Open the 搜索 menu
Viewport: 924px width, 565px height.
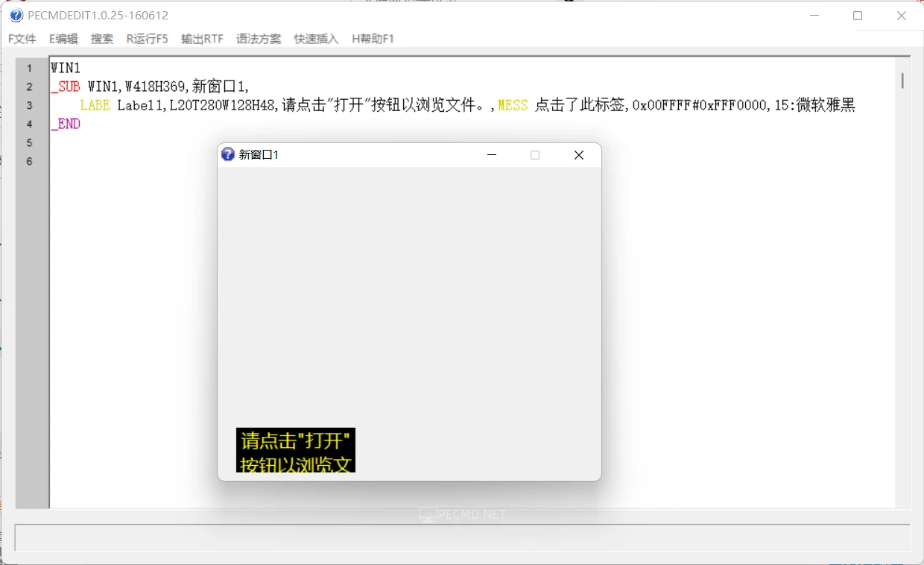[102, 39]
